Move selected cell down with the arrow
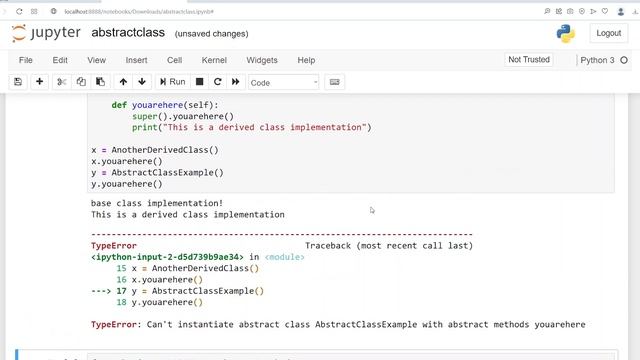640x360 pixels. [x=142, y=82]
